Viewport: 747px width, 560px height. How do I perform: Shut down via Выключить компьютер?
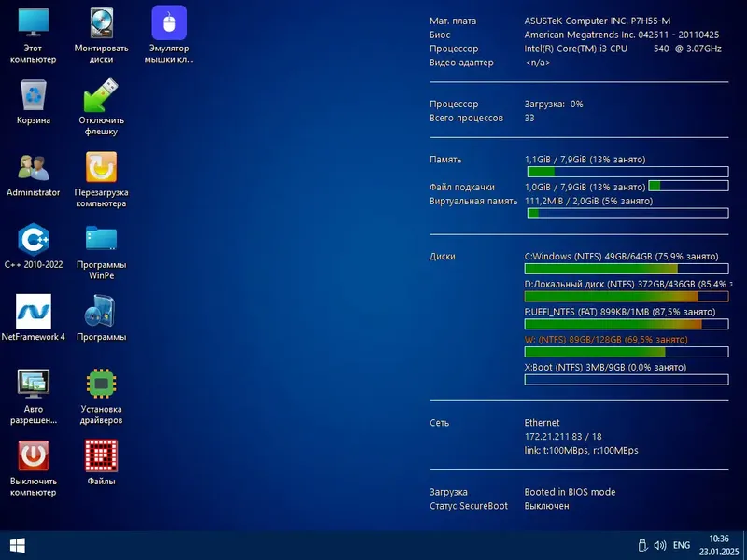[34, 459]
